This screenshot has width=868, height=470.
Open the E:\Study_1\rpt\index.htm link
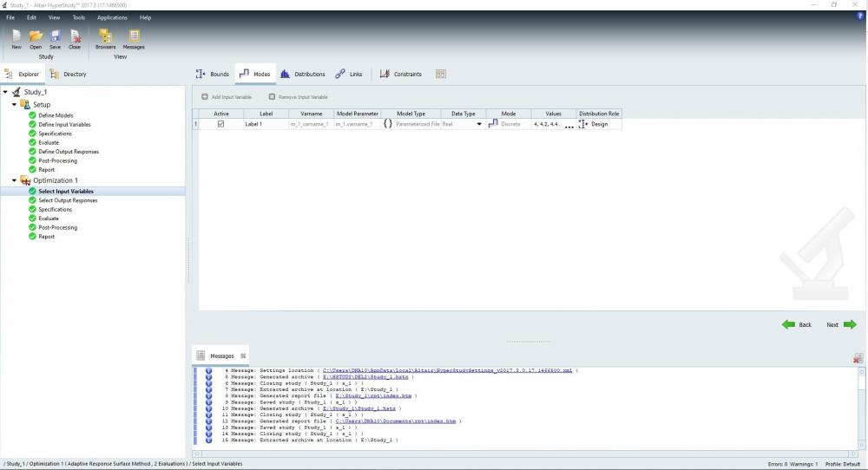click(373, 396)
